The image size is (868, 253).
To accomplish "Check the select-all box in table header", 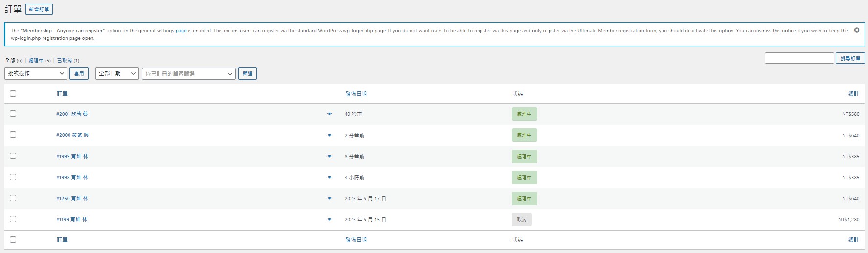I will click(x=13, y=93).
